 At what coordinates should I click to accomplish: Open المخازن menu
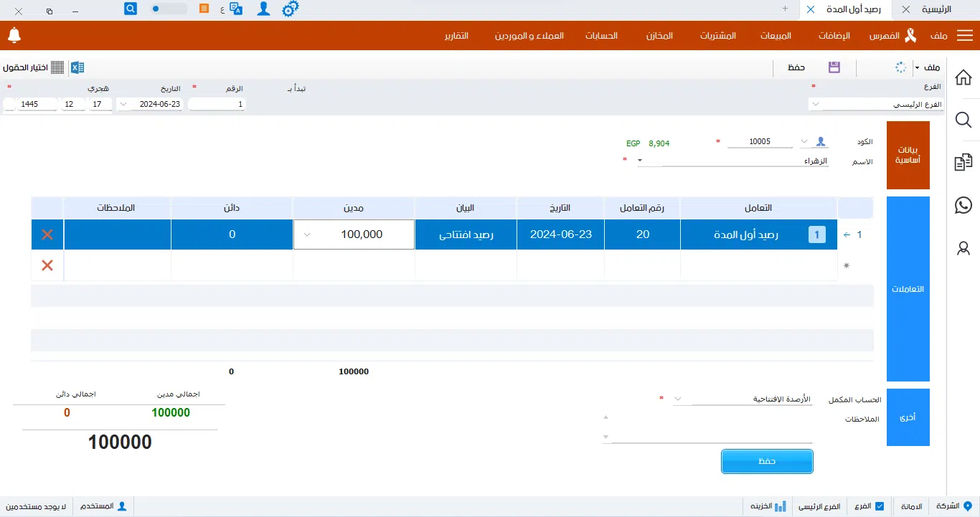pyautogui.click(x=661, y=36)
